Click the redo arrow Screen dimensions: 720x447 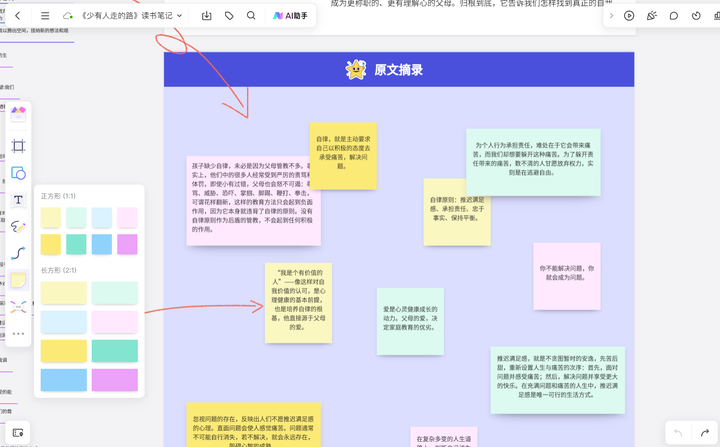pyautogui.click(x=705, y=432)
